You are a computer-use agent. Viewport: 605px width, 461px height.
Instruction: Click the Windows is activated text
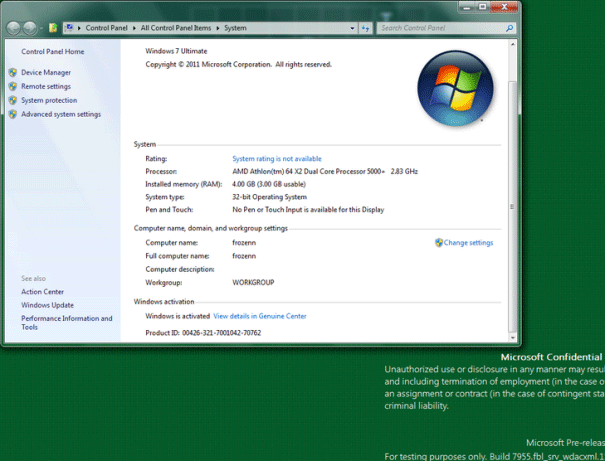point(177,316)
